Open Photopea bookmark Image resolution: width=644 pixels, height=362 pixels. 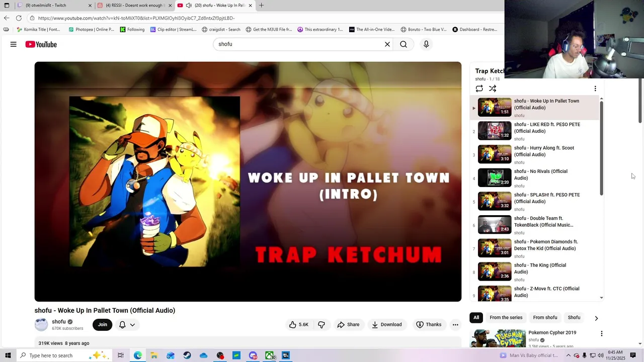pos(91,30)
